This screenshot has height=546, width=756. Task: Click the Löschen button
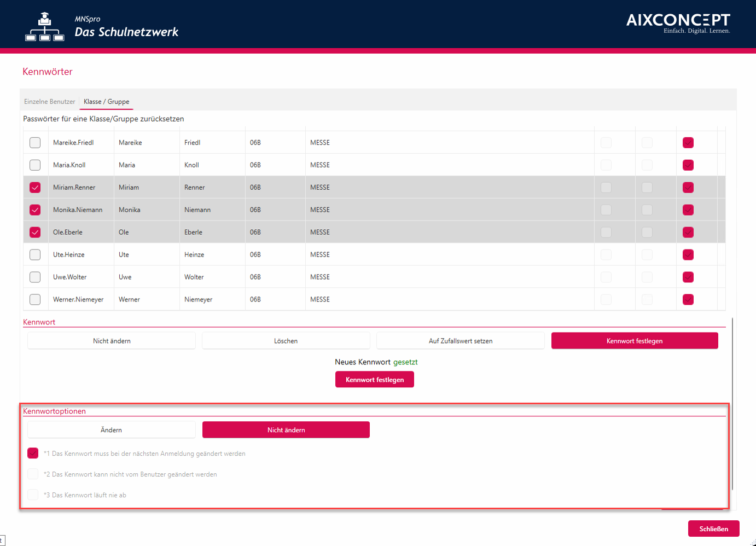point(286,341)
